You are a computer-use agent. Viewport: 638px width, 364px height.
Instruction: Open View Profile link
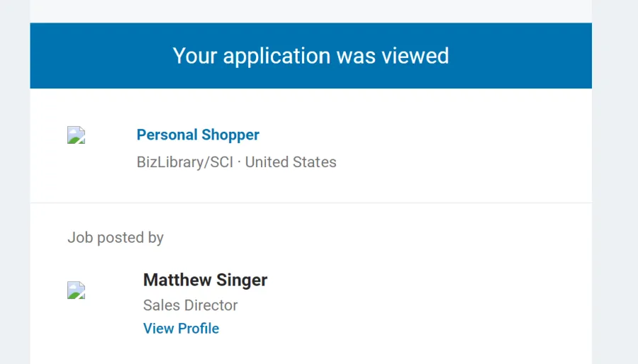181,329
